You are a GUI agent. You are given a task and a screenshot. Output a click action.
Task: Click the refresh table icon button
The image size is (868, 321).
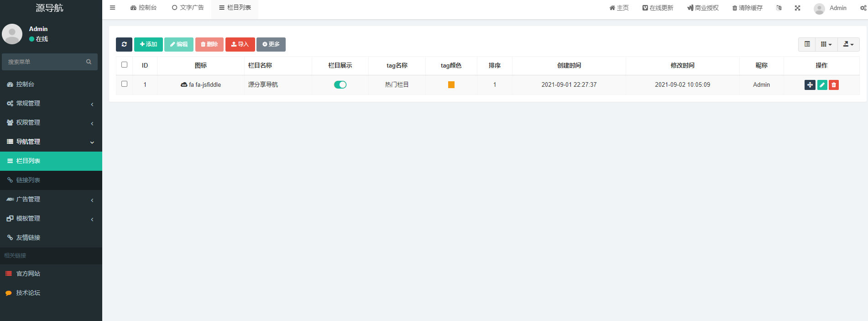[124, 44]
